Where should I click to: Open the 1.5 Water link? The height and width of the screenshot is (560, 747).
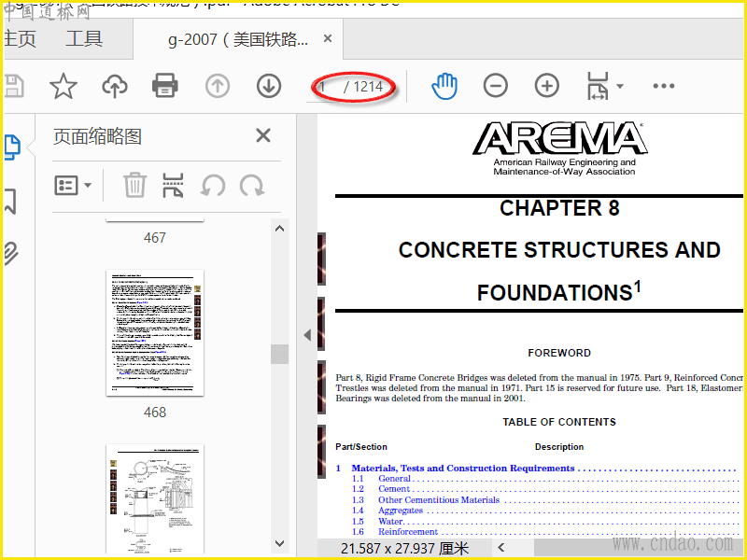(390, 522)
